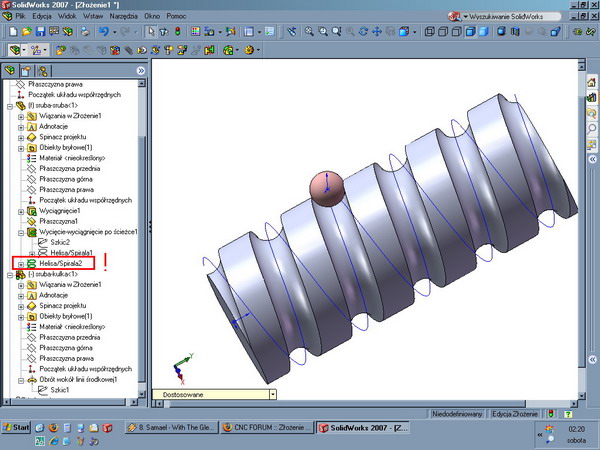600x450 pixels.
Task: Click the Start button
Action: click(x=16, y=427)
